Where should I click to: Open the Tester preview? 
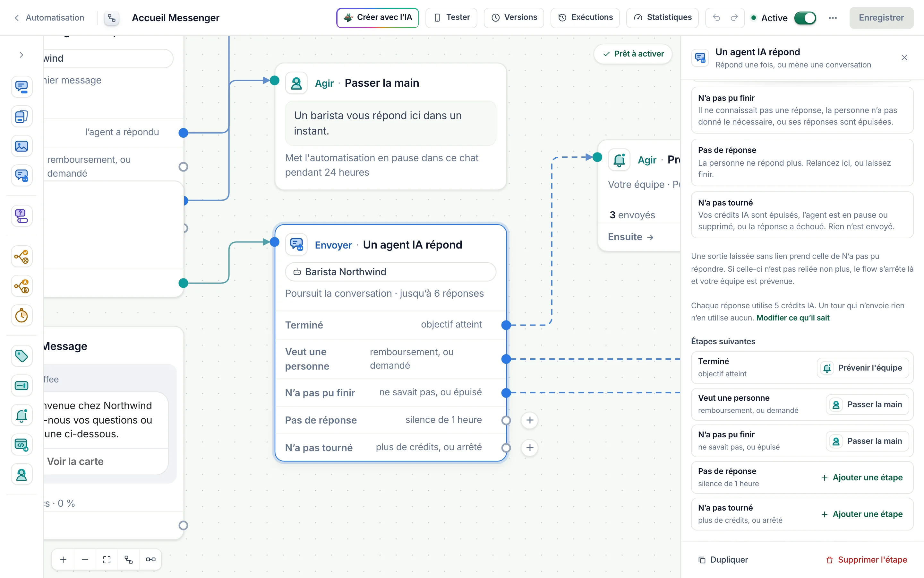point(451,18)
